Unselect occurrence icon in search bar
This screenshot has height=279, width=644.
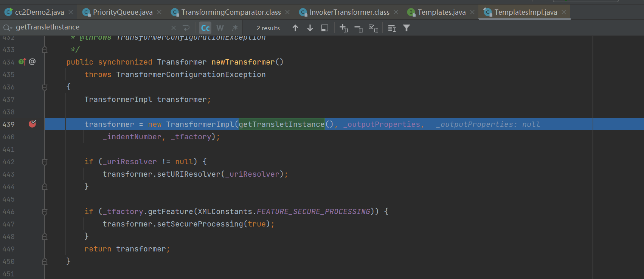click(x=359, y=28)
